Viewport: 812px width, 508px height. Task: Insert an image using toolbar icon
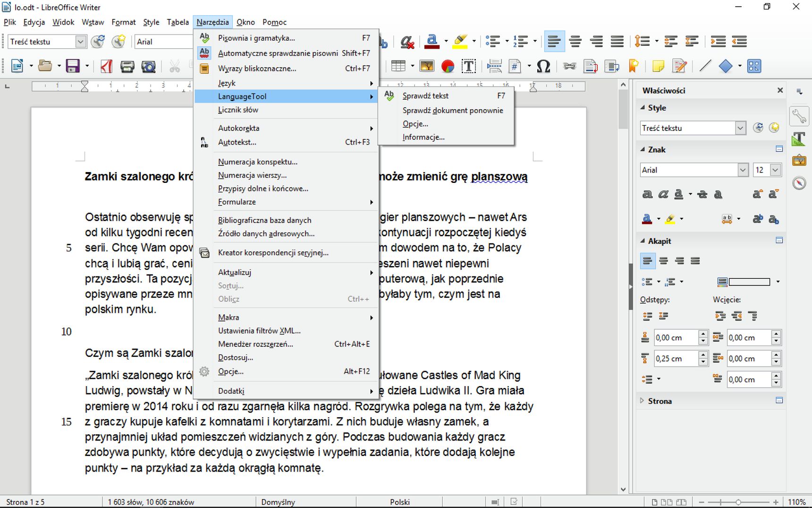click(x=427, y=66)
